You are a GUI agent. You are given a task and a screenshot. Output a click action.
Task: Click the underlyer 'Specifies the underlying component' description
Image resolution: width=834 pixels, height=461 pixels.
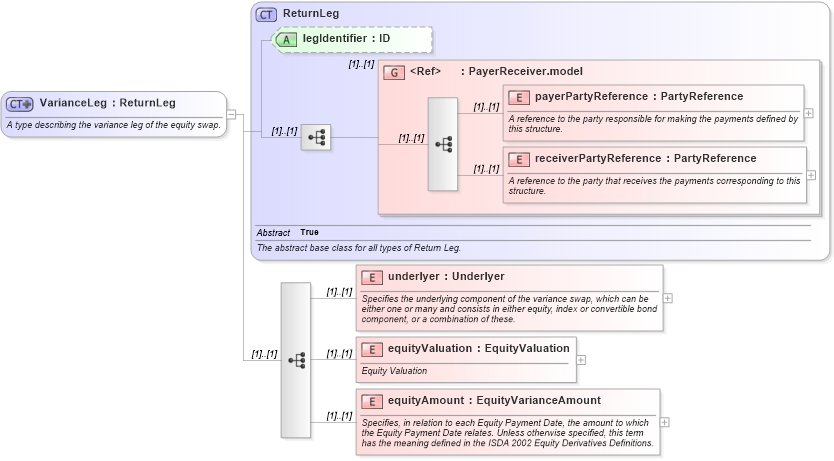[x=510, y=309]
